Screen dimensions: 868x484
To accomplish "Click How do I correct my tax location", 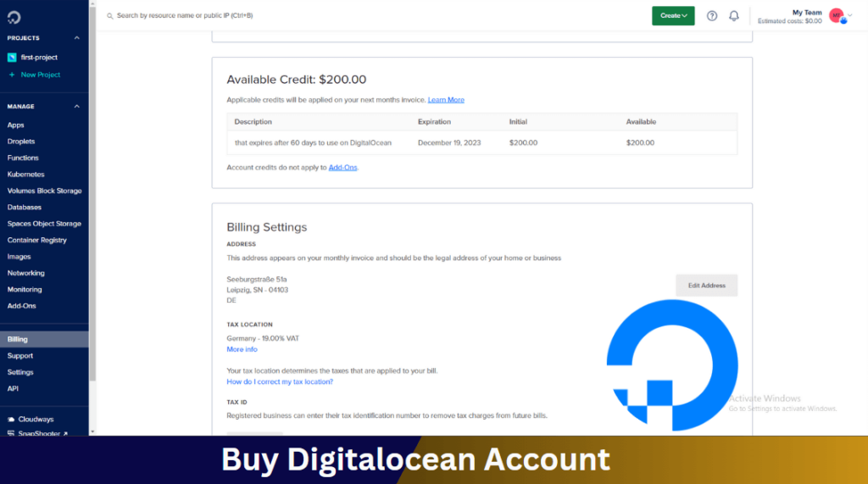I will point(280,382).
